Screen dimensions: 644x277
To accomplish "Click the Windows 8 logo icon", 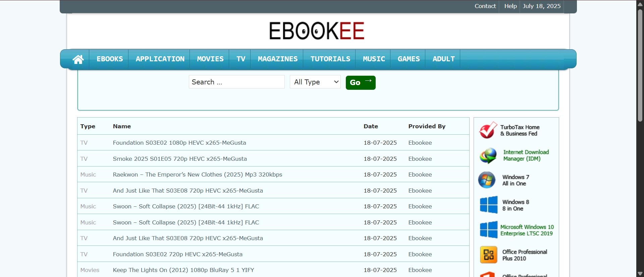I will (489, 205).
